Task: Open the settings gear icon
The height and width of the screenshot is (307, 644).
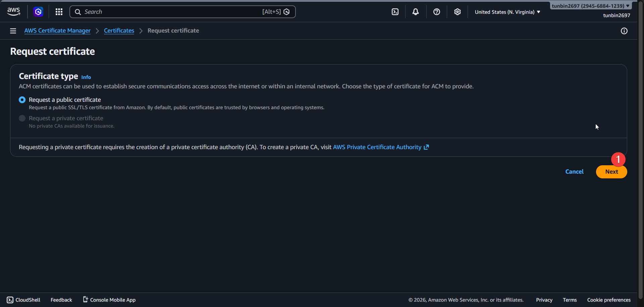Action: pos(457,12)
